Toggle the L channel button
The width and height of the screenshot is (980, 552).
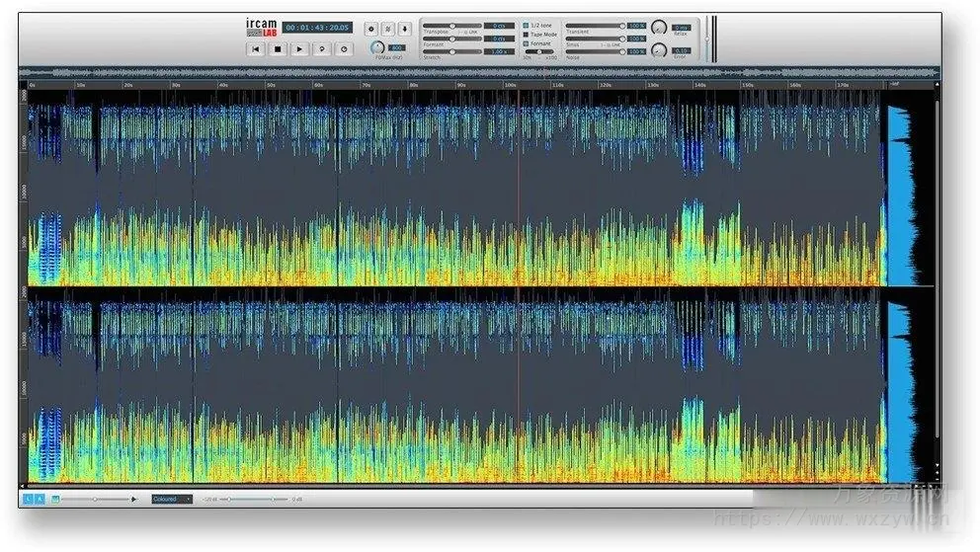(x=28, y=499)
